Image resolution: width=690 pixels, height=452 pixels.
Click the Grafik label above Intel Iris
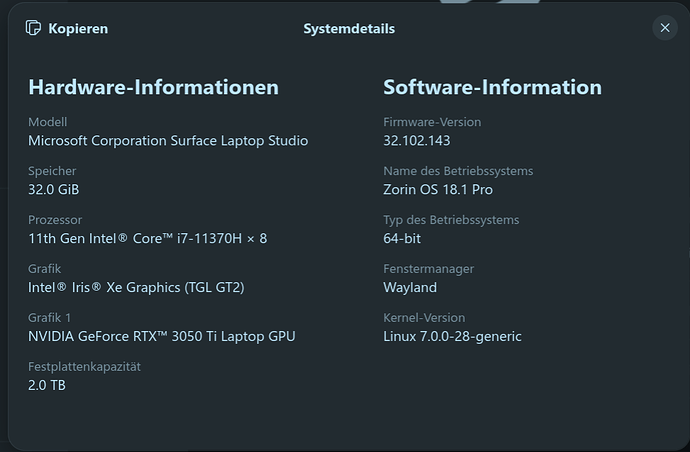pos(44,268)
